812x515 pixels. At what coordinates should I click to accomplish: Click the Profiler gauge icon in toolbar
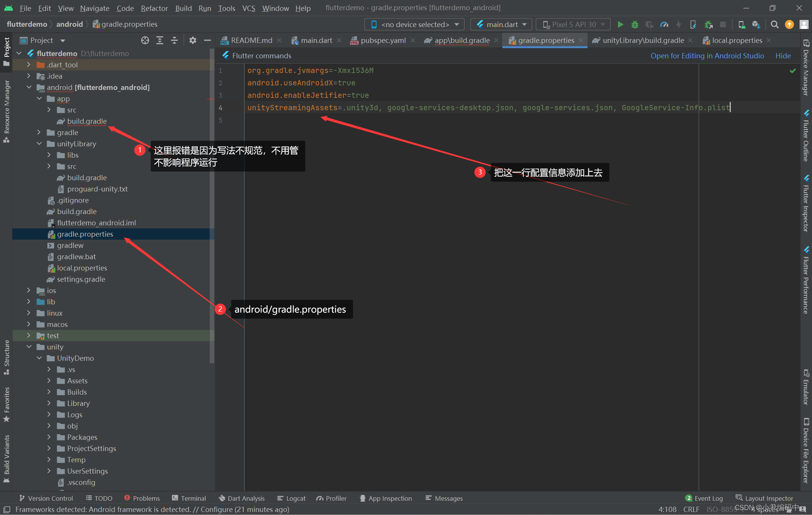[664, 24]
